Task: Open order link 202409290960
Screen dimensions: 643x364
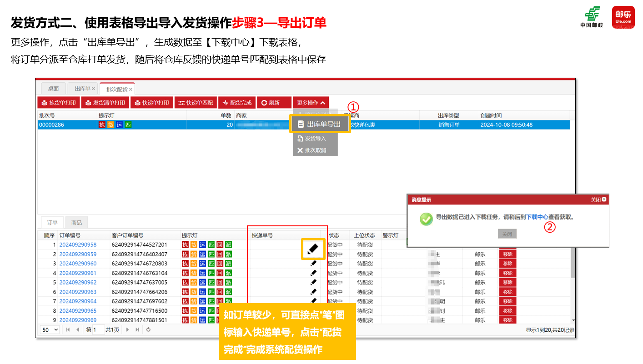Action: point(78,264)
